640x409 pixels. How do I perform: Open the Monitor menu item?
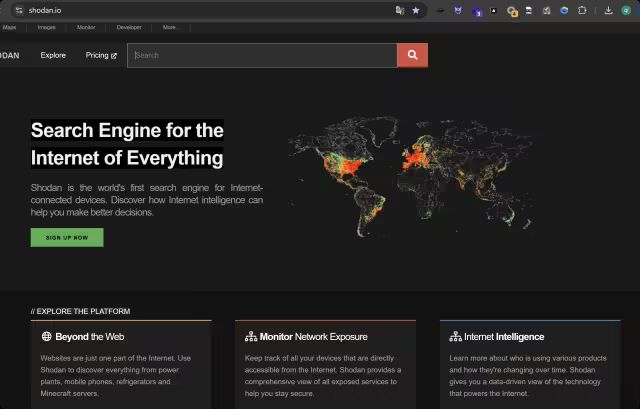pyautogui.click(x=86, y=27)
